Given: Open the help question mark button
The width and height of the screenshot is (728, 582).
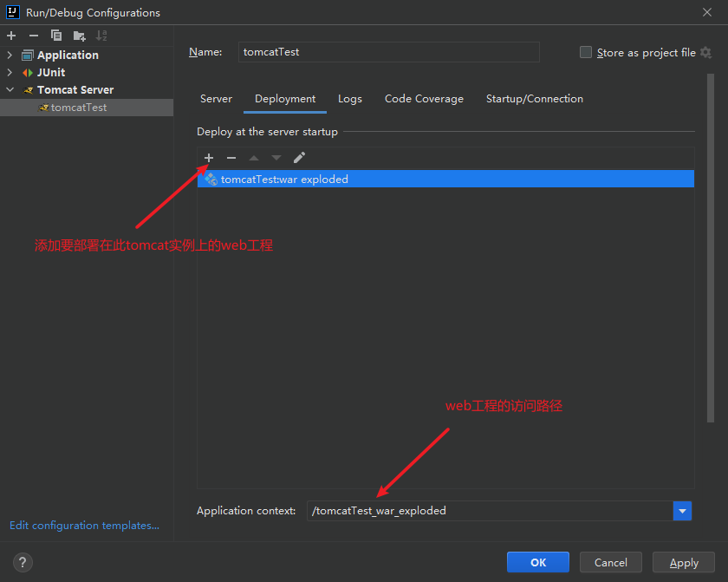Looking at the screenshot, I should coord(23,562).
